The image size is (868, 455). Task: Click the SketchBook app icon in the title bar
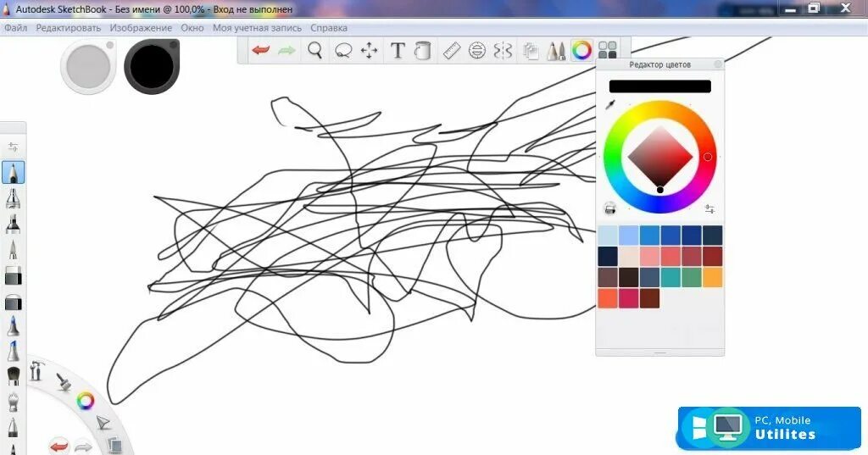tap(7, 9)
